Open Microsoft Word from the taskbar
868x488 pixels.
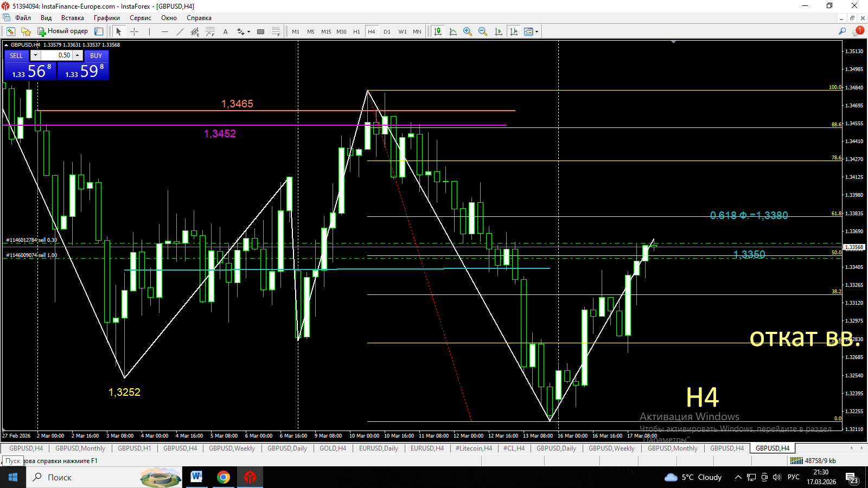[196, 477]
